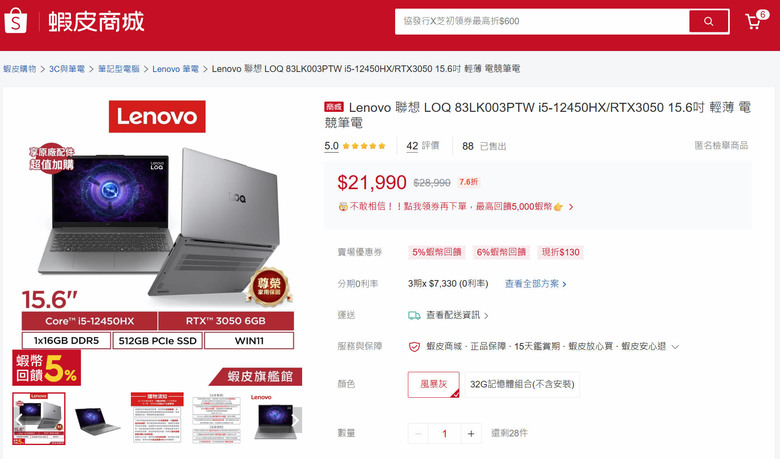Click the magnifier search button

[x=708, y=21]
